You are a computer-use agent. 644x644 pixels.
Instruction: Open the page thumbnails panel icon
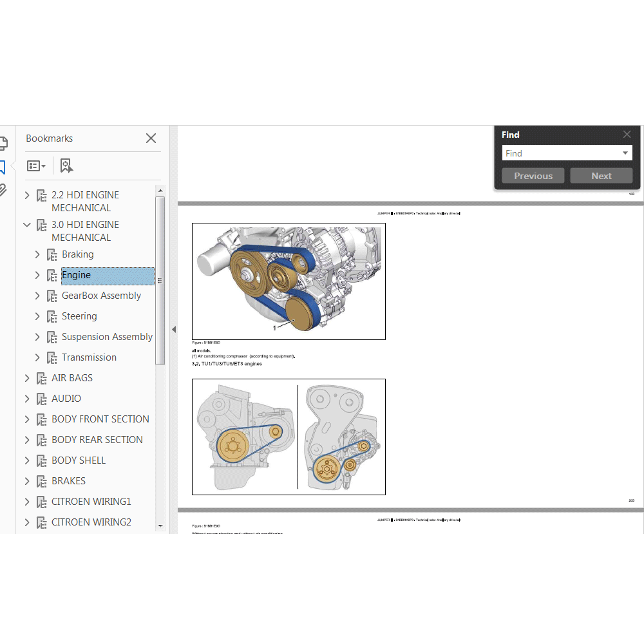pyautogui.click(x=3, y=144)
